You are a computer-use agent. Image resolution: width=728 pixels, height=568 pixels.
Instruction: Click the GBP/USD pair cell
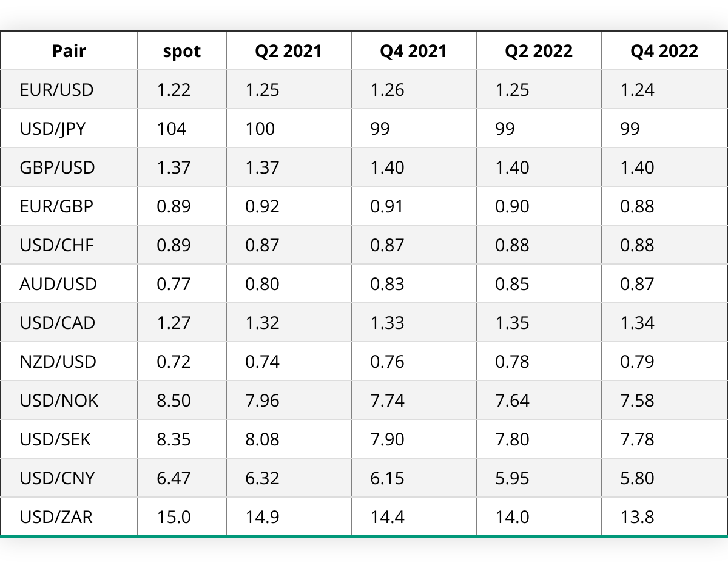[x=58, y=167]
